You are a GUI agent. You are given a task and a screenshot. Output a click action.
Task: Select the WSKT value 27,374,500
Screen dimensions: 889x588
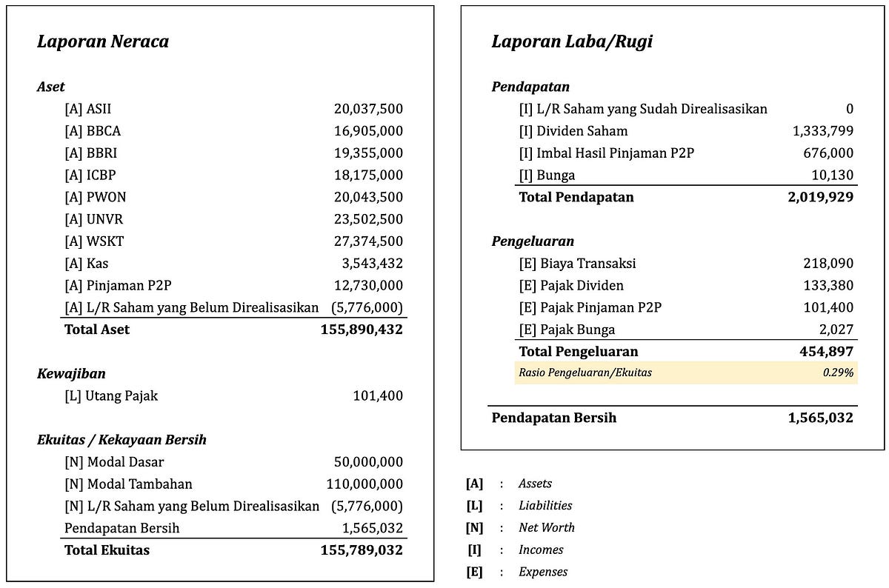click(x=368, y=241)
